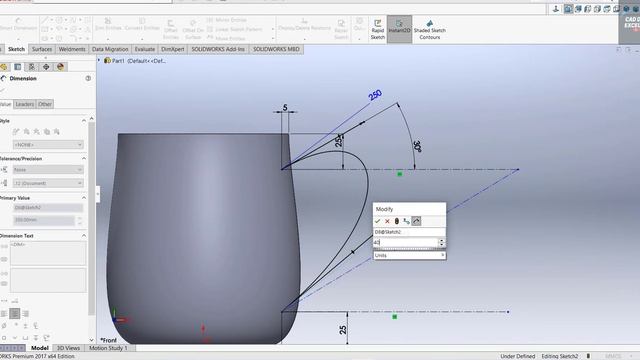Click the <DIM> dimension text box

click(48, 253)
